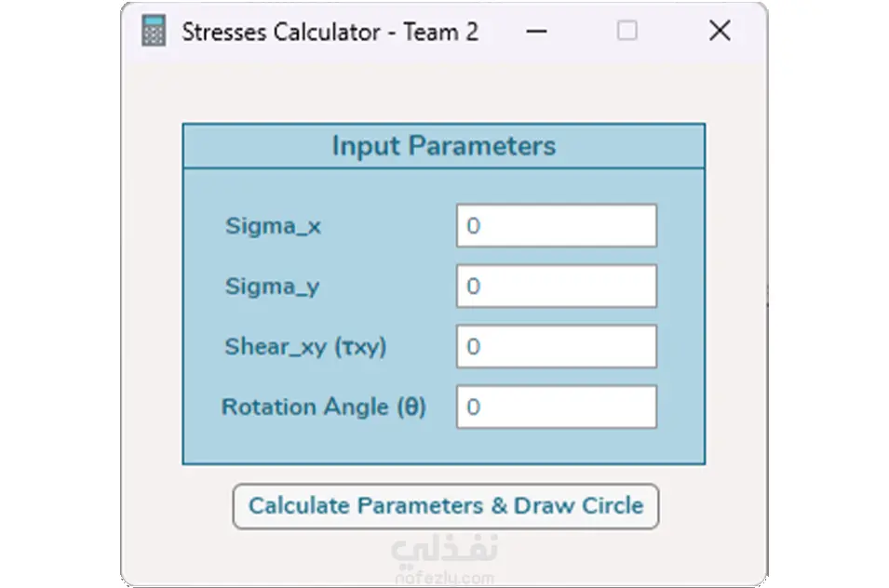Viewport: 889px width, 588px height.
Task: Click the τxy symbol in Shear label
Action: coord(360,347)
